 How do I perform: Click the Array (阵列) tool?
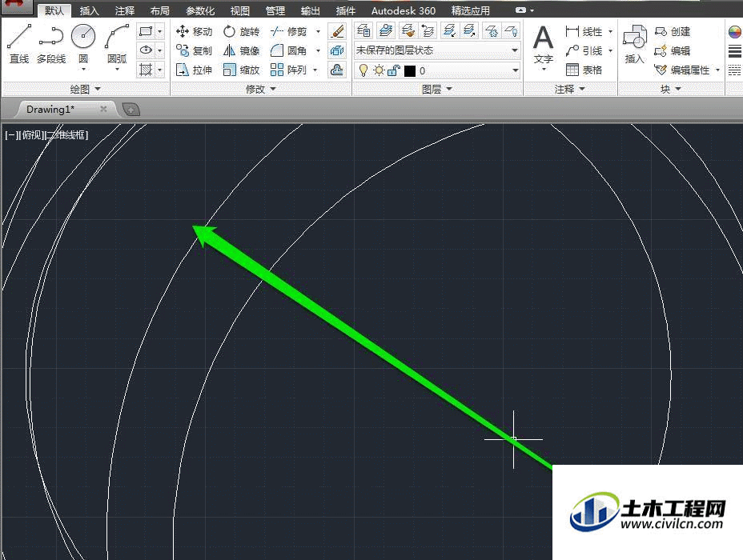288,70
